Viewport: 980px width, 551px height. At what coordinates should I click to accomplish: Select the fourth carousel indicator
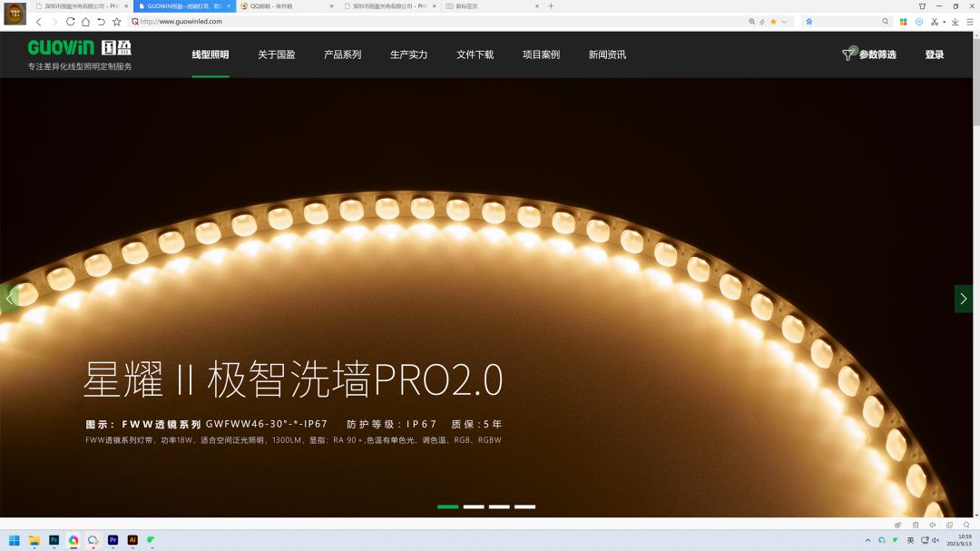click(x=524, y=507)
